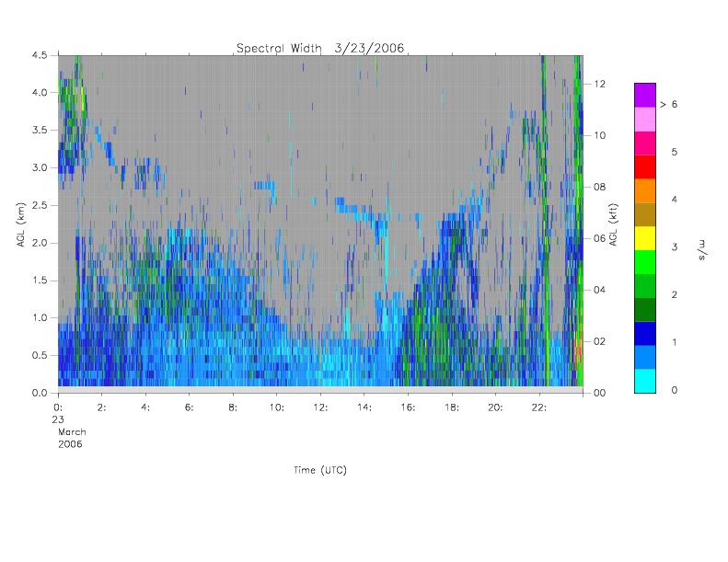Click the '4.5' km axis tick label
Screen dimensions: 728x562
pyautogui.click(x=40, y=55)
